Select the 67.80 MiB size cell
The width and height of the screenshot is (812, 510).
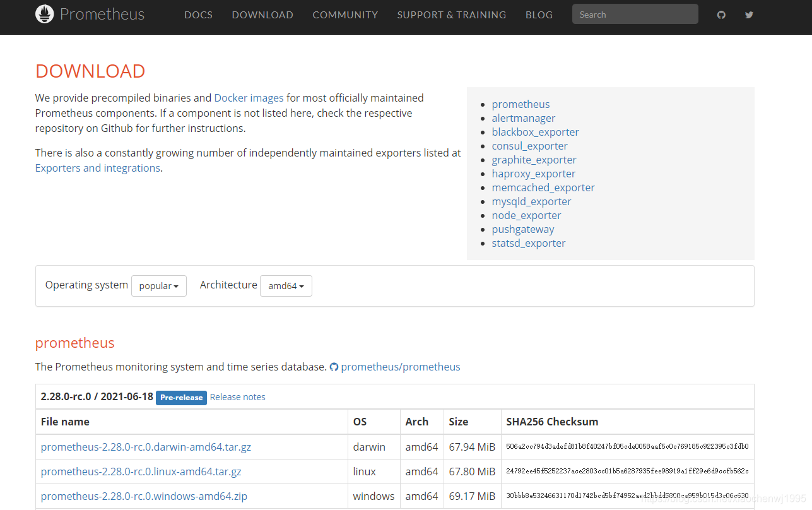click(472, 471)
